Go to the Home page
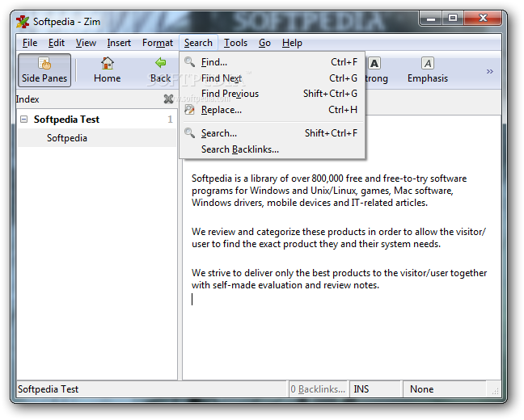Viewport: 524px width, 420px height. click(x=108, y=70)
